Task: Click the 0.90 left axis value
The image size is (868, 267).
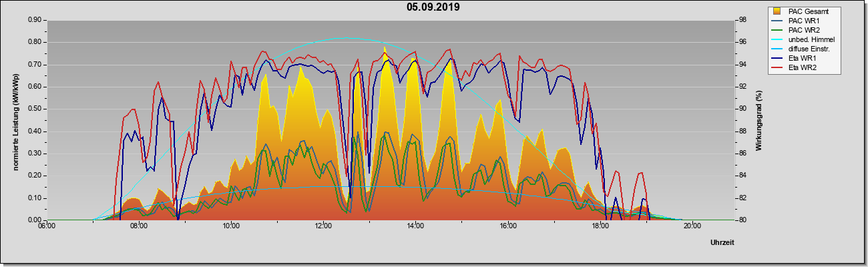Action: click(x=35, y=20)
